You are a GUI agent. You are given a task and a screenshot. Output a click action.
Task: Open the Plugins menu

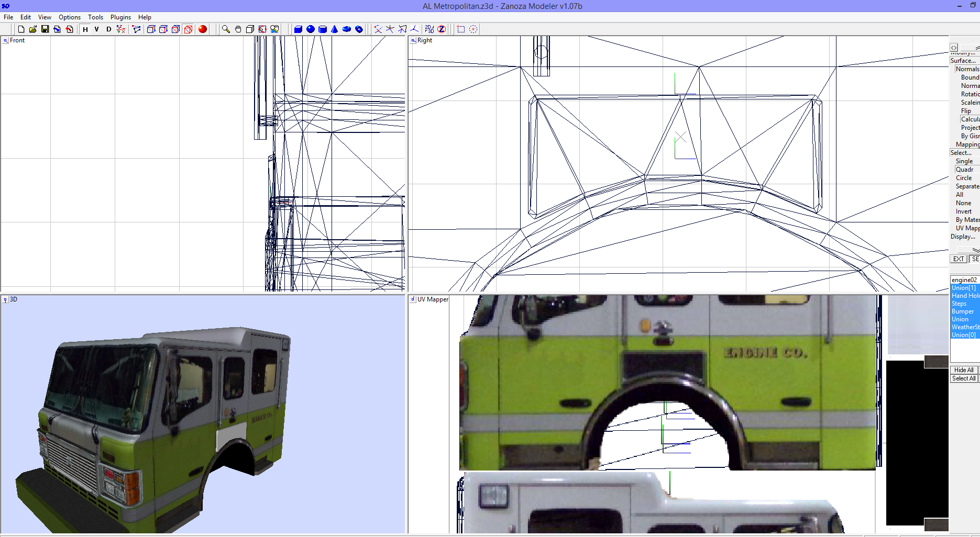tap(120, 17)
